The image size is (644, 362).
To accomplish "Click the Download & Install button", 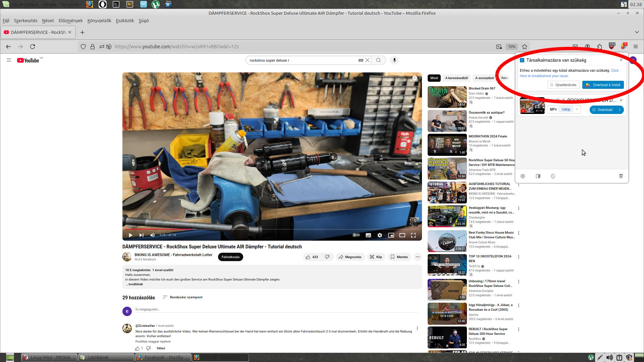I will [x=603, y=85].
